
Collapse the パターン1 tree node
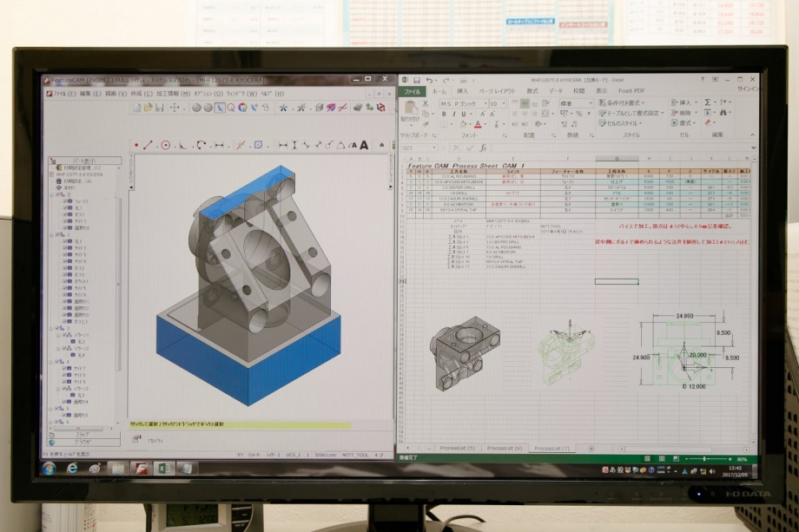pos(58,335)
